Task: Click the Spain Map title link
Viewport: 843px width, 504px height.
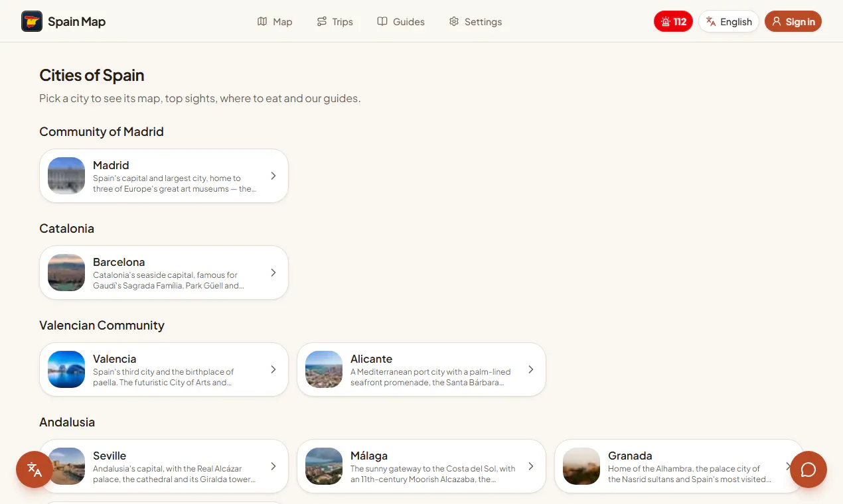Action: pos(76,22)
